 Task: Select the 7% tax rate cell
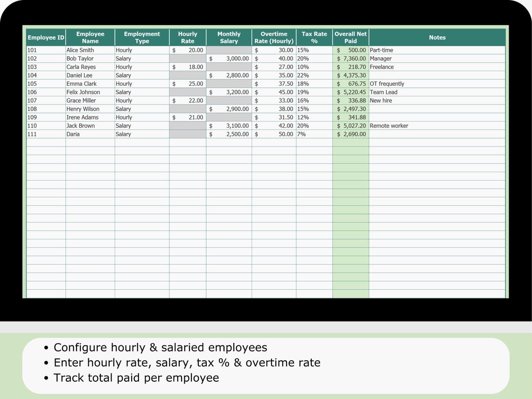click(x=314, y=134)
